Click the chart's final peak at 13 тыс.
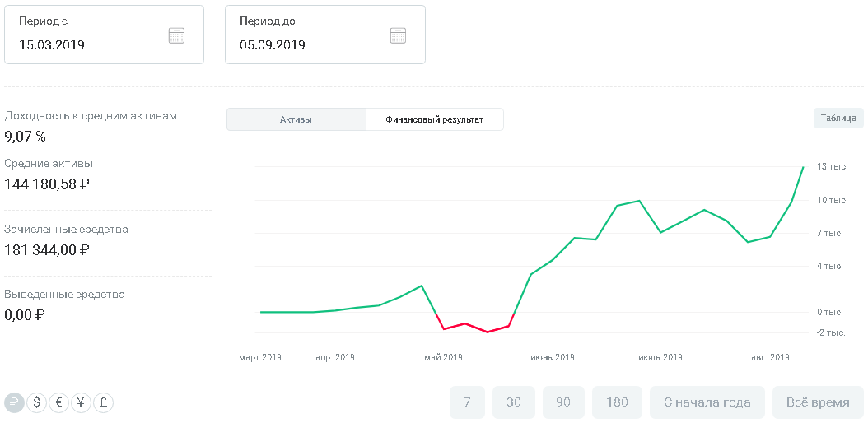Image resolution: width=868 pixels, height=423 pixels. [x=803, y=166]
